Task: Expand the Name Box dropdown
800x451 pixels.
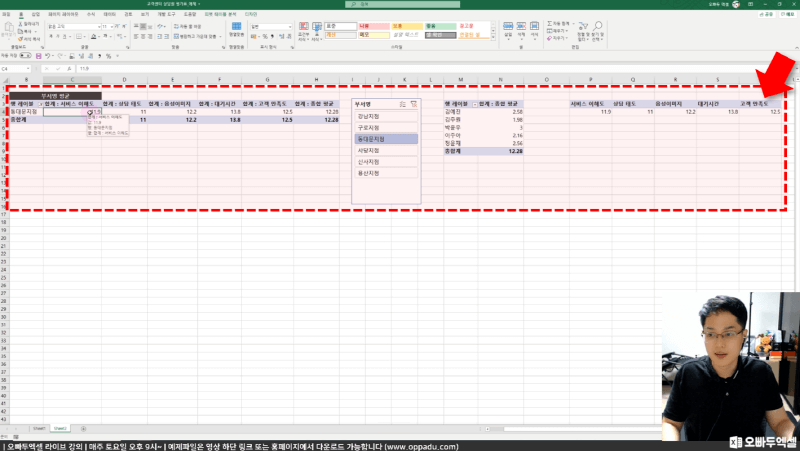Action: point(37,68)
